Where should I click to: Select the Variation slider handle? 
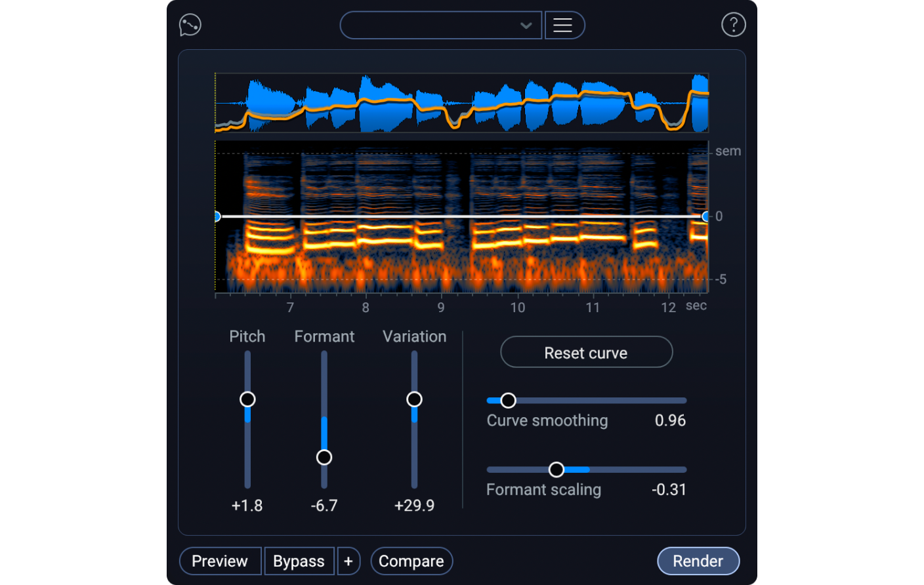tap(414, 398)
